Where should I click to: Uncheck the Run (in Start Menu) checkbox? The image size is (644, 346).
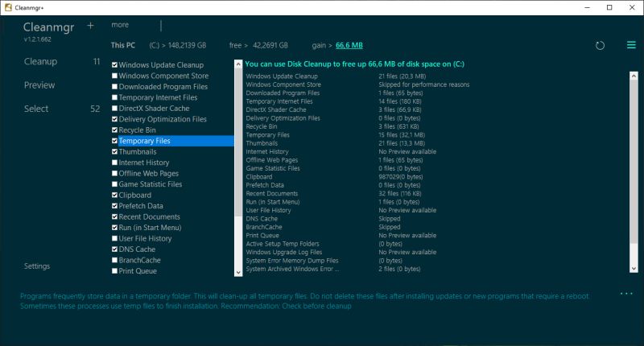coord(114,228)
